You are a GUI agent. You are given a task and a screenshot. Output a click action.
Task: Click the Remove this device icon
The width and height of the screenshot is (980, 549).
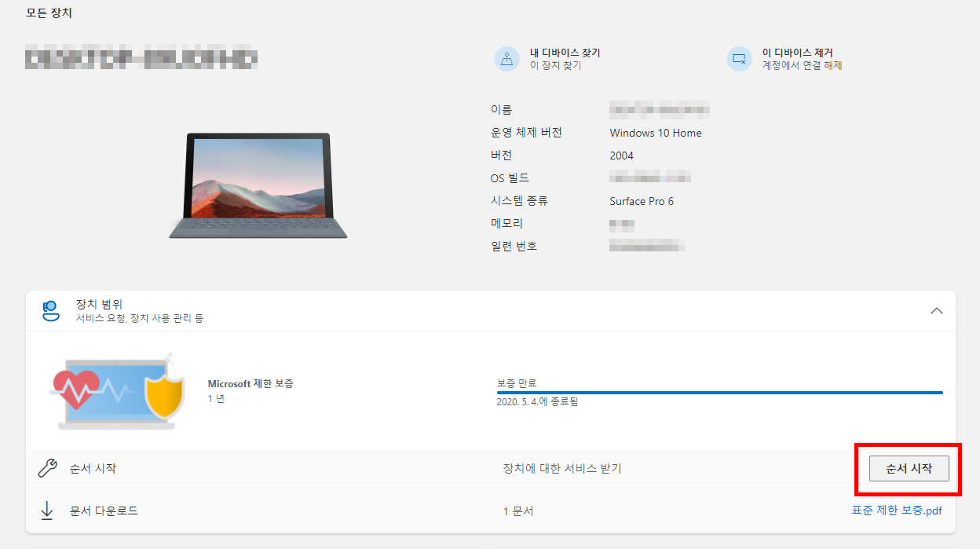click(740, 59)
